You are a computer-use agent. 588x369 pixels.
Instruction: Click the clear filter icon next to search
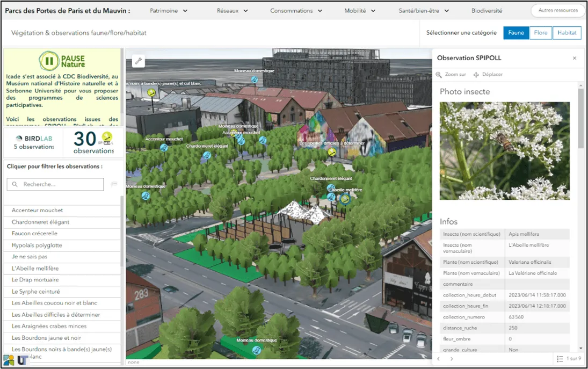coord(114,184)
